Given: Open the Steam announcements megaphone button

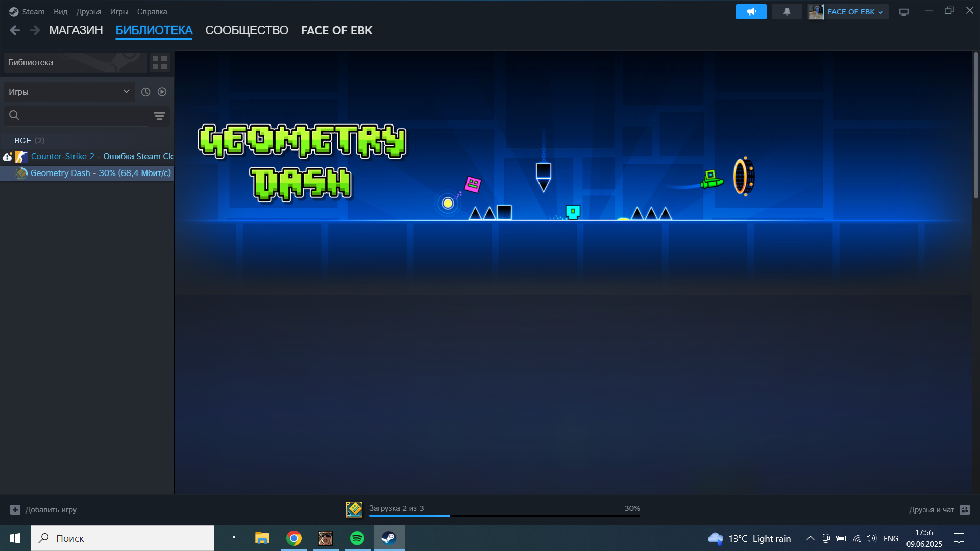Looking at the screenshot, I should tap(751, 11).
